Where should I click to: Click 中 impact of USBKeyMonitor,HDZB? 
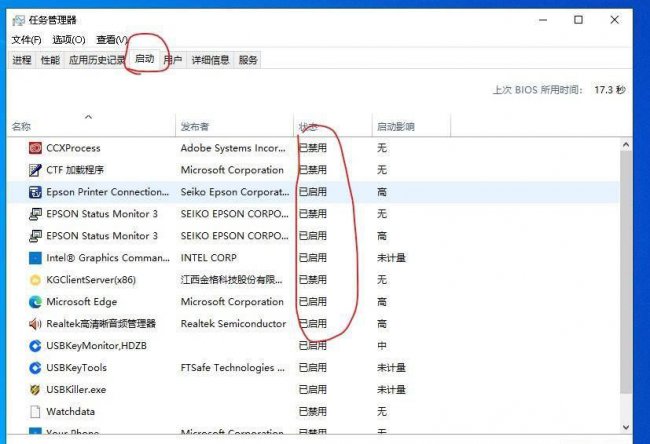point(382,346)
